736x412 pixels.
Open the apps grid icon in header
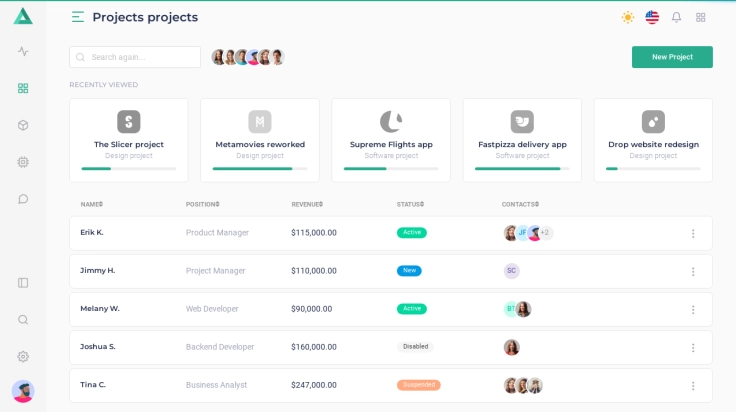coord(701,17)
